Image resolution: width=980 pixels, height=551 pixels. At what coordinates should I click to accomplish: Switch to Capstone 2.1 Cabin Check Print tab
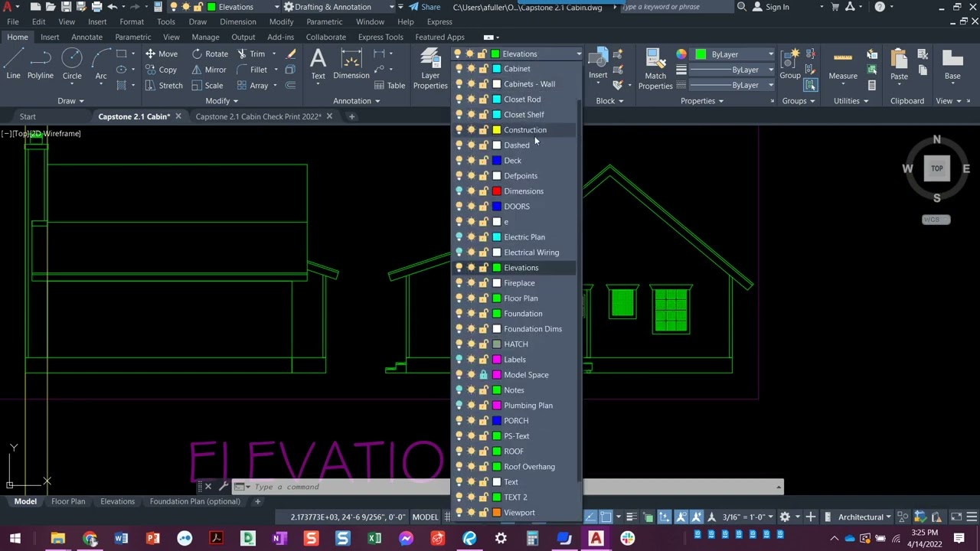[x=258, y=116]
